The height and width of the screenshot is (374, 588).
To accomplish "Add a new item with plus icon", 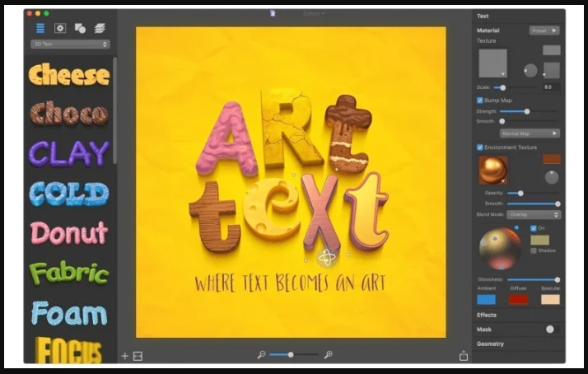I will [x=125, y=356].
